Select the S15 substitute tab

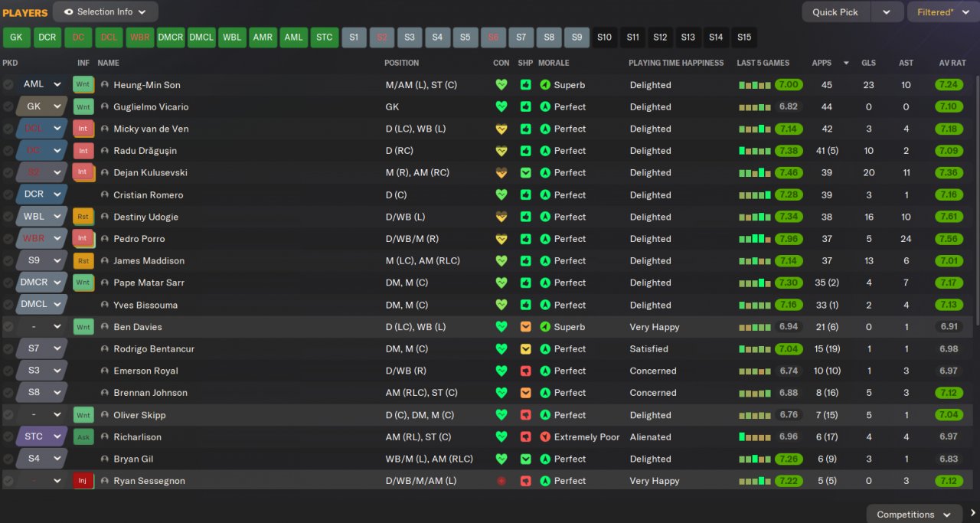coord(743,37)
